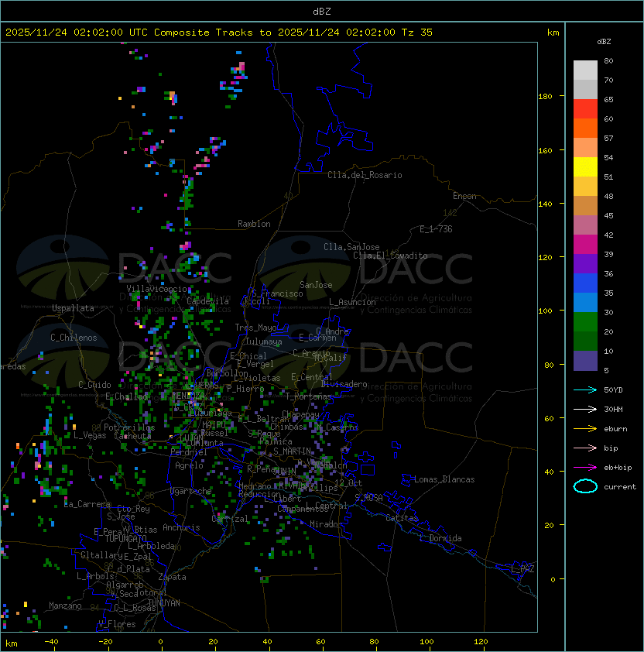
Task: Click the 'Ramblon' map label
Action: pos(254,224)
